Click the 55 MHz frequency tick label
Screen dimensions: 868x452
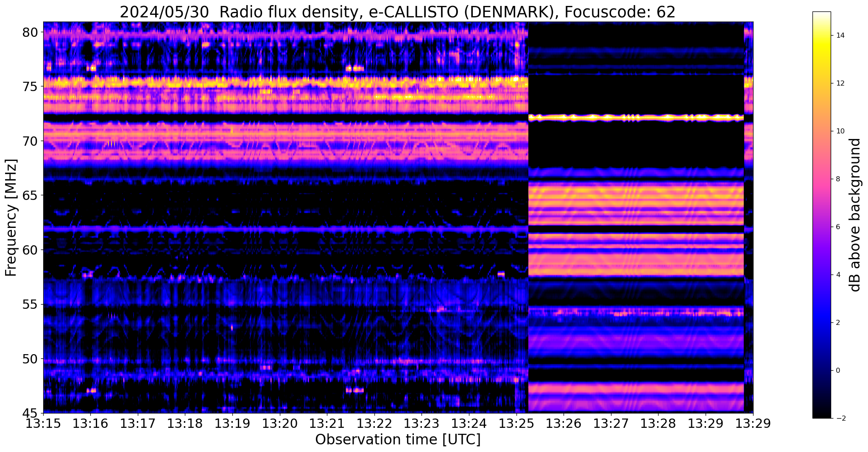point(30,305)
